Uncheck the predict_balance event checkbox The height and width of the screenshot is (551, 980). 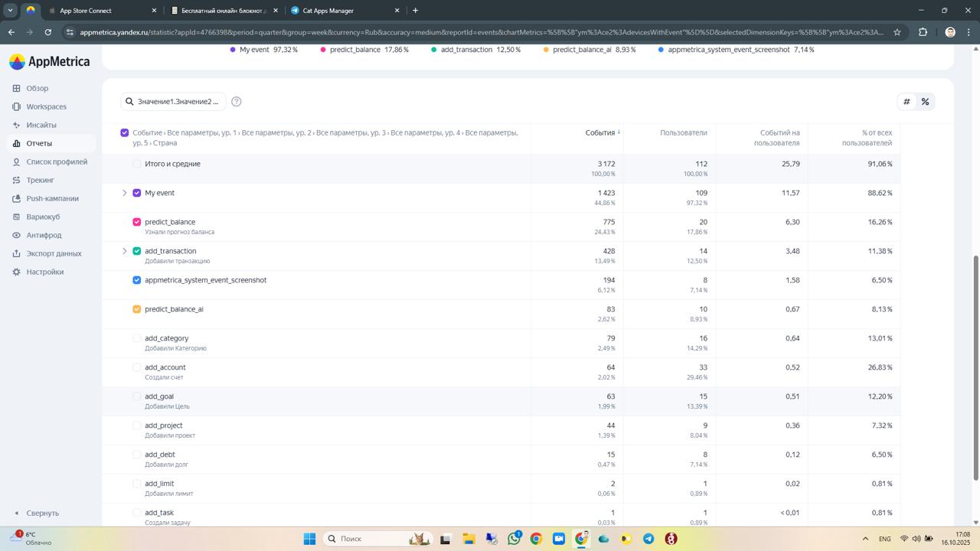point(137,222)
